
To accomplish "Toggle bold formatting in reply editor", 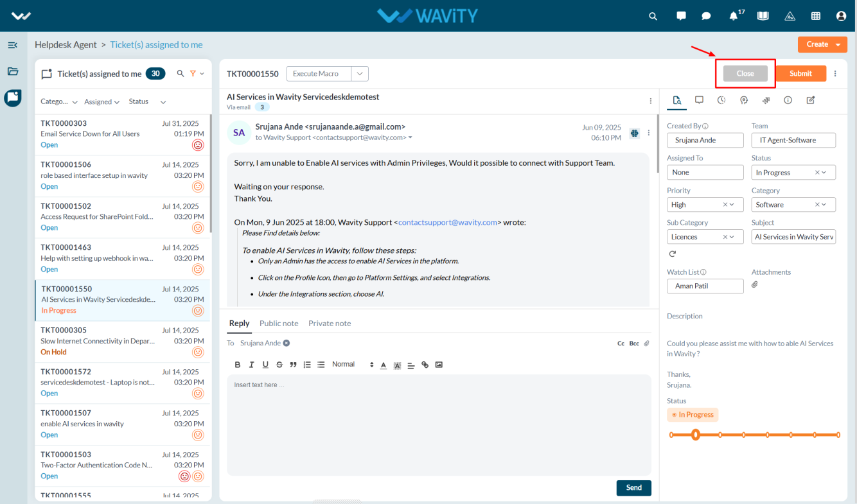I will click(237, 365).
